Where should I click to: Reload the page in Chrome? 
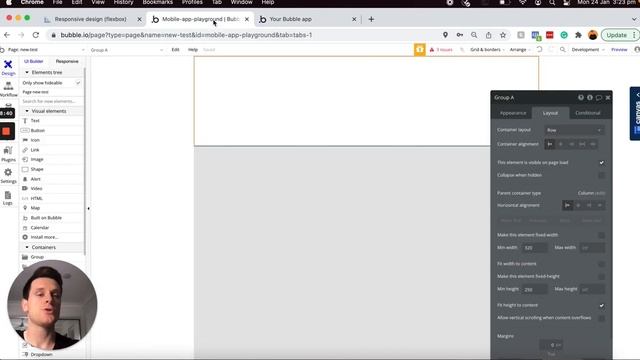(36, 35)
